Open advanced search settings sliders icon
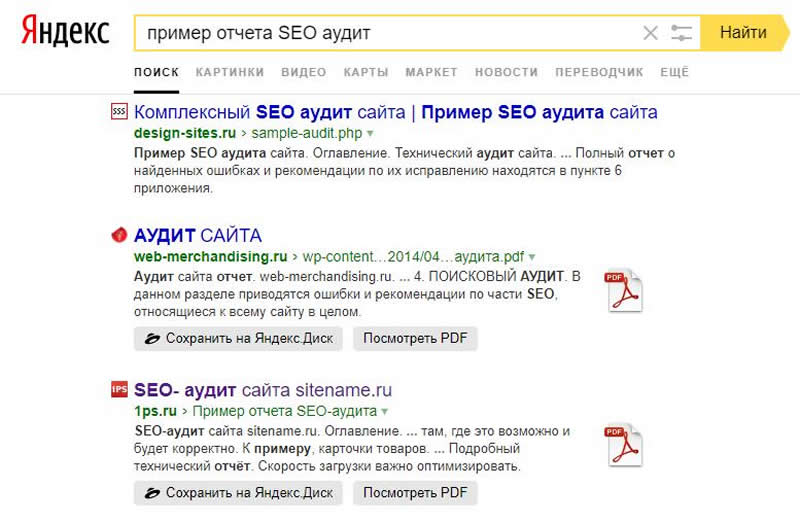The height and width of the screenshot is (523, 800). [x=681, y=33]
